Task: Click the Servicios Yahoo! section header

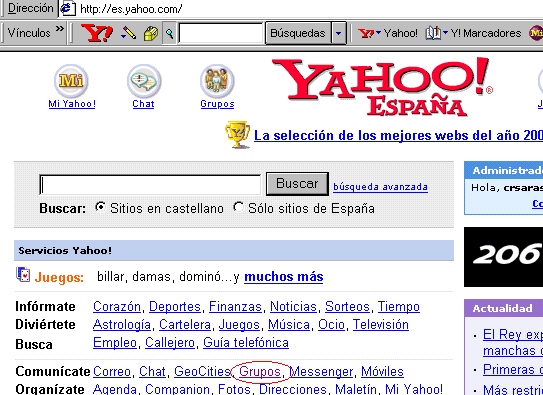Action: click(x=234, y=250)
